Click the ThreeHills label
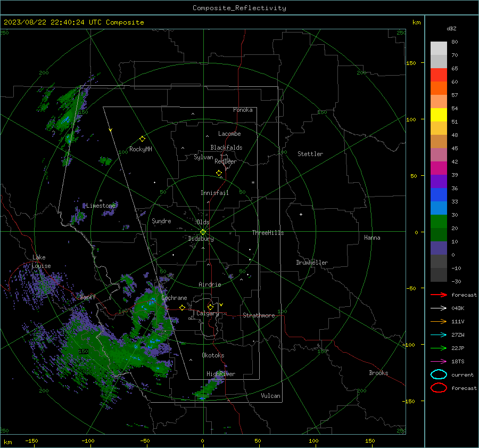The height and width of the screenshot is (448, 479). pos(268,233)
